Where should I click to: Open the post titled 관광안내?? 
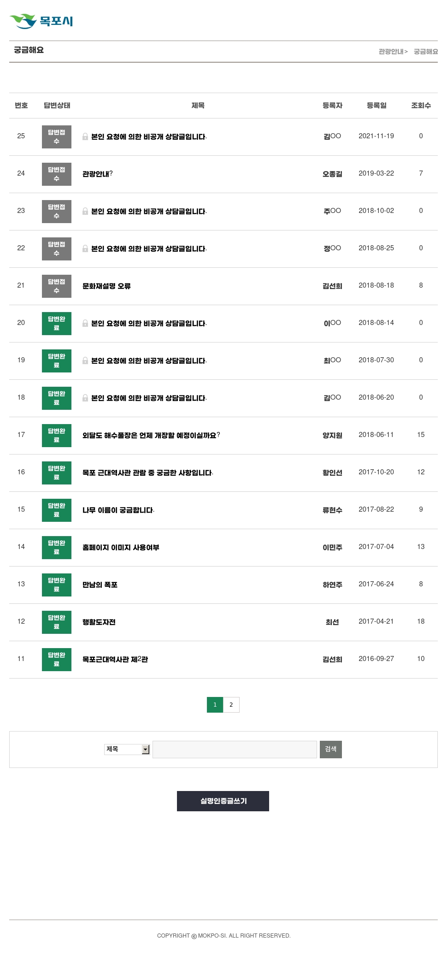(98, 174)
